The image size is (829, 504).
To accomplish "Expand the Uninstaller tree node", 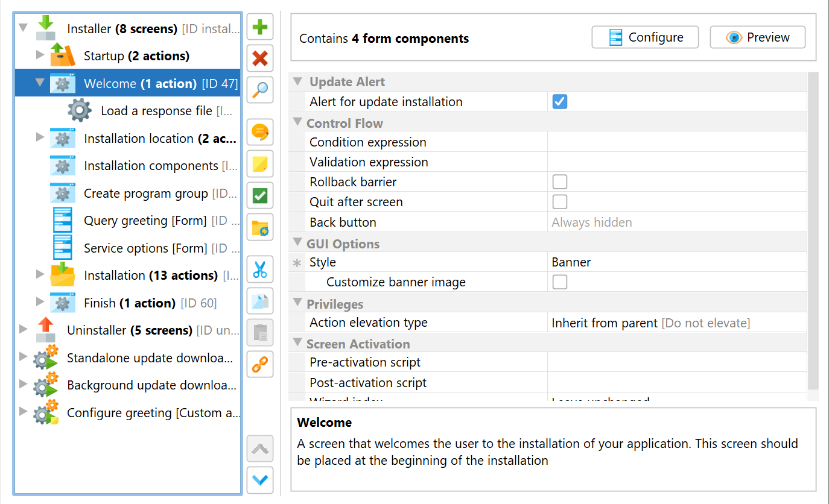I will 23,329.
